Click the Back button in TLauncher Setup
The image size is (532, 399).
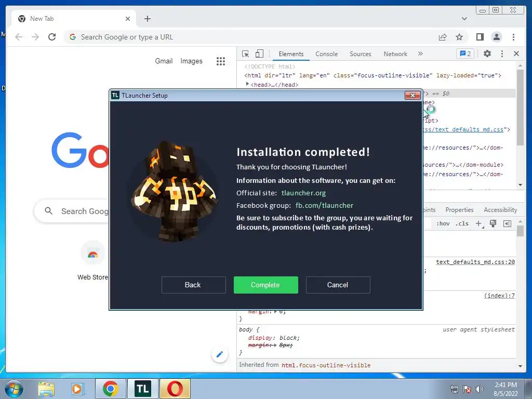193,285
